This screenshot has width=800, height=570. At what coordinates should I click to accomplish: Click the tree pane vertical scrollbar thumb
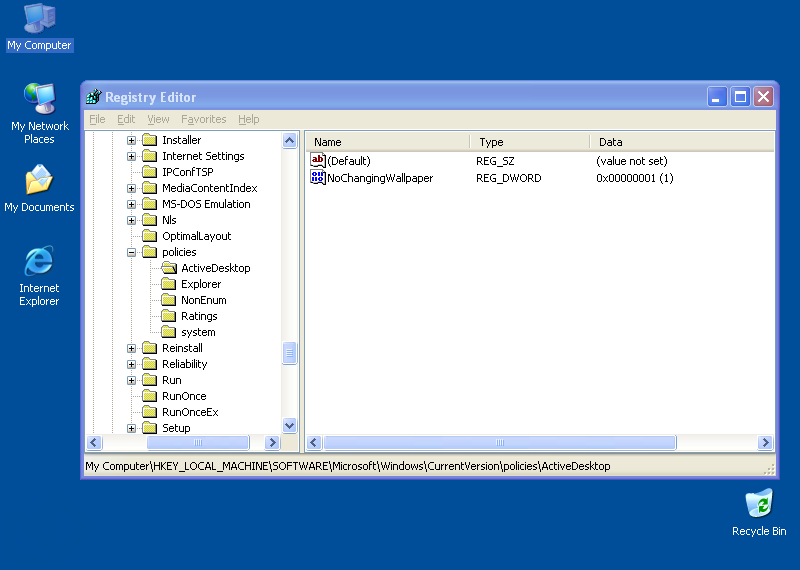(289, 353)
